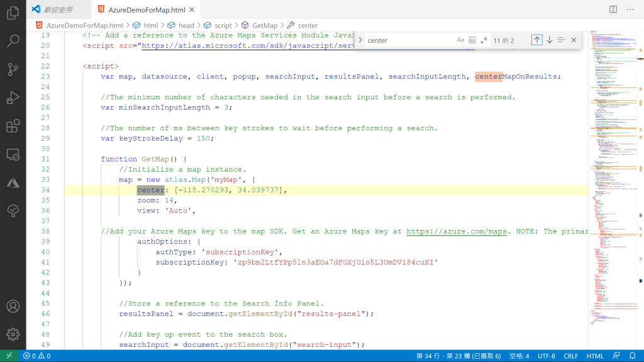Change indentation via 空格: 4
This screenshot has width=644, height=362.
519,356
